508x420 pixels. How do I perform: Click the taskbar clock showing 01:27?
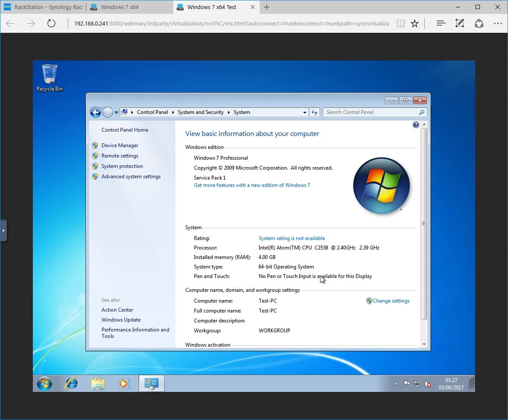pyautogui.click(x=451, y=380)
